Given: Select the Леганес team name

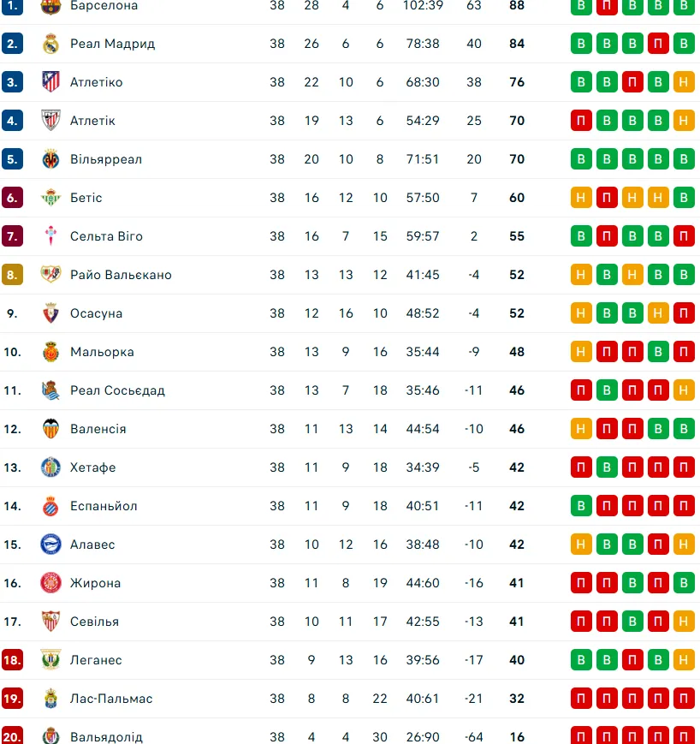Looking at the screenshot, I should click(96, 660).
